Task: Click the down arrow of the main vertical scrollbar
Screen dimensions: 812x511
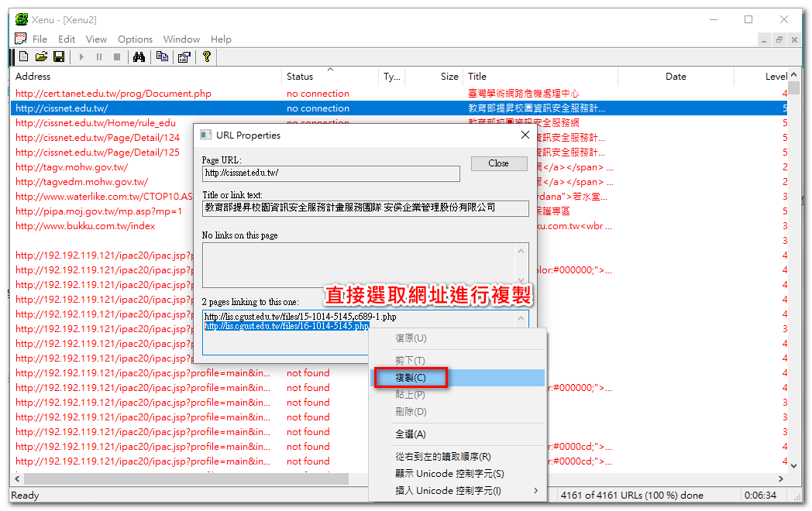Action: click(794, 465)
